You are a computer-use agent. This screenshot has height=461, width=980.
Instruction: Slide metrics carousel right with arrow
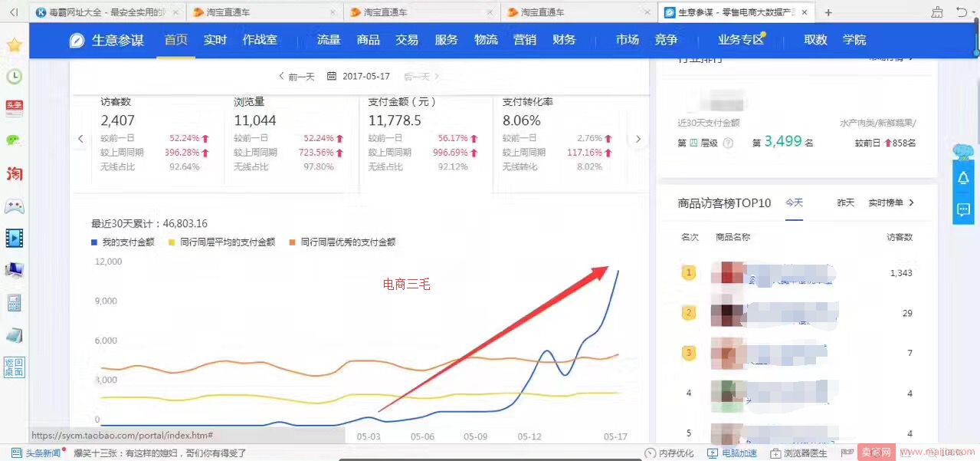[638, 139]
